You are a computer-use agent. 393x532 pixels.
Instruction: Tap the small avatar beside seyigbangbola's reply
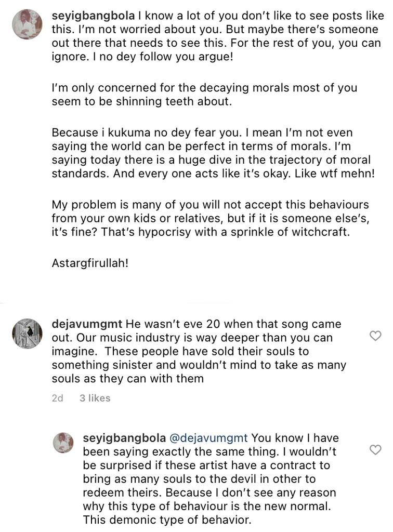pos(63,442)
